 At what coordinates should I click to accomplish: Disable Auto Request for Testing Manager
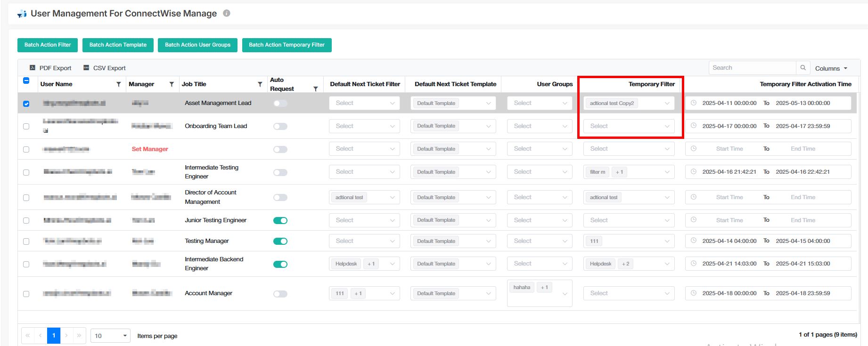(x=280, y=241)
